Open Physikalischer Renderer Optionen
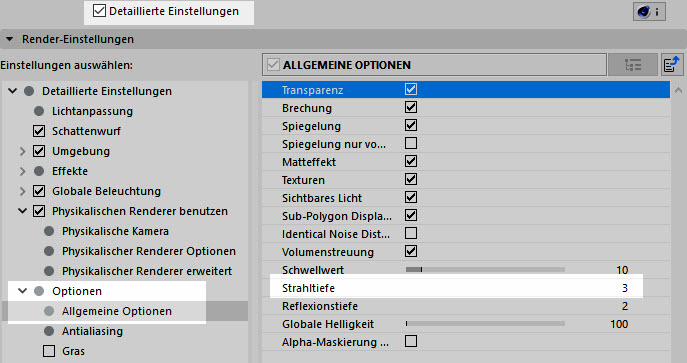This screenshot has width=687, height=363. [x=149, y=251]
